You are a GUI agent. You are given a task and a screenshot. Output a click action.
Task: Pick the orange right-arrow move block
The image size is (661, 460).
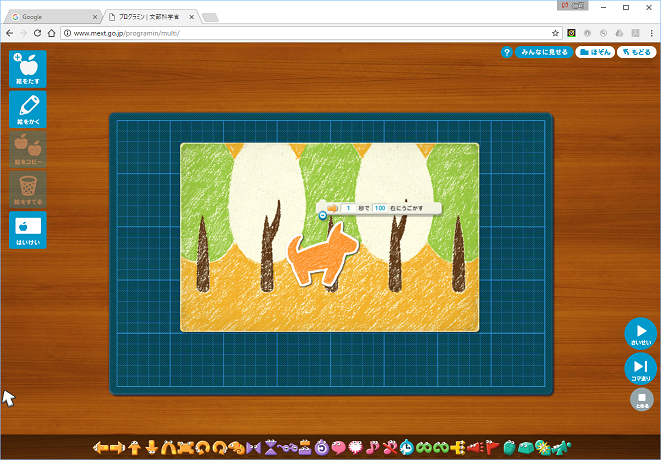117,447
